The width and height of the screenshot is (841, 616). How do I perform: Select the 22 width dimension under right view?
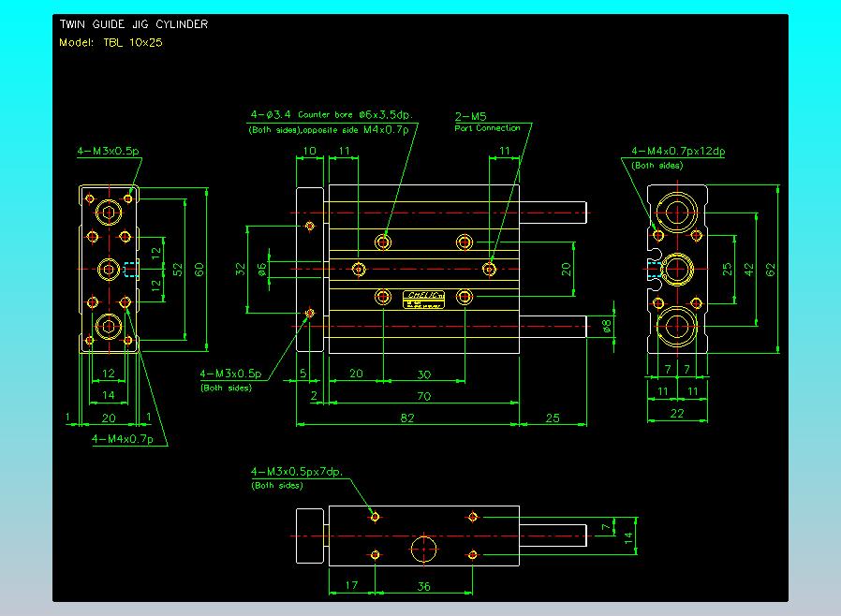(678, 414)
